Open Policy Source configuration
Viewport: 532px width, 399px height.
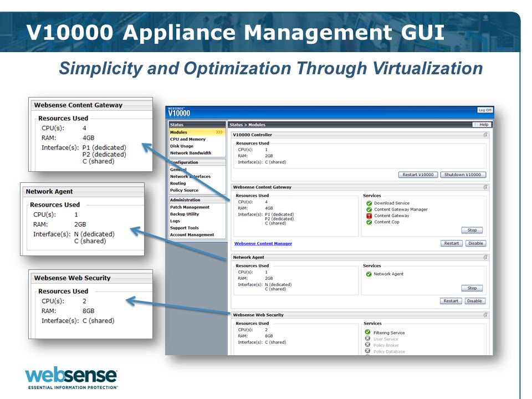[x=184, y=190]
